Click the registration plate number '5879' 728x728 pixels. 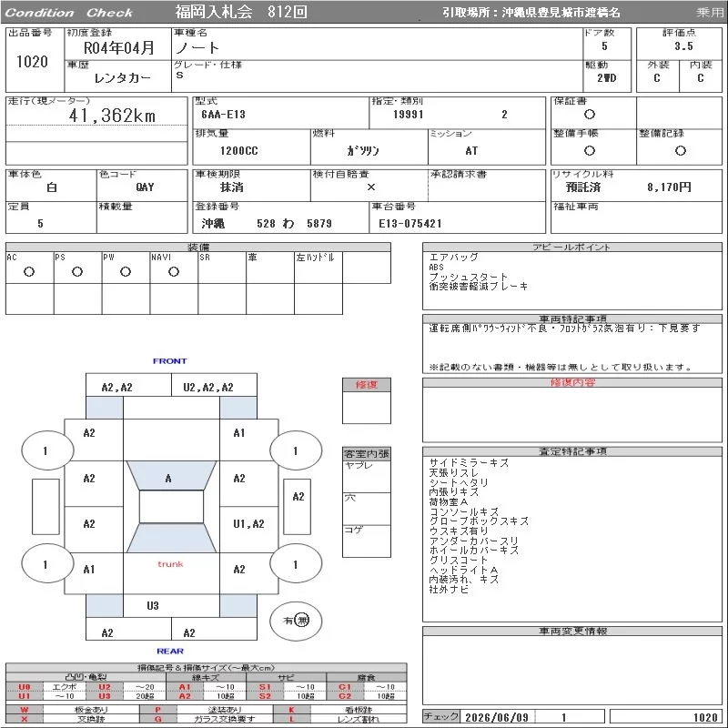(319, 224)
